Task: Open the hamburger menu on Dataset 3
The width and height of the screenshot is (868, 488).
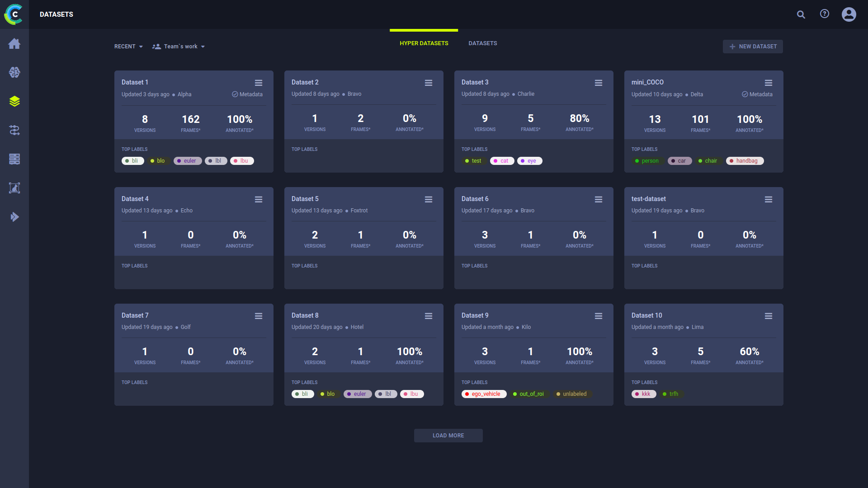Action: coord(599,83)
